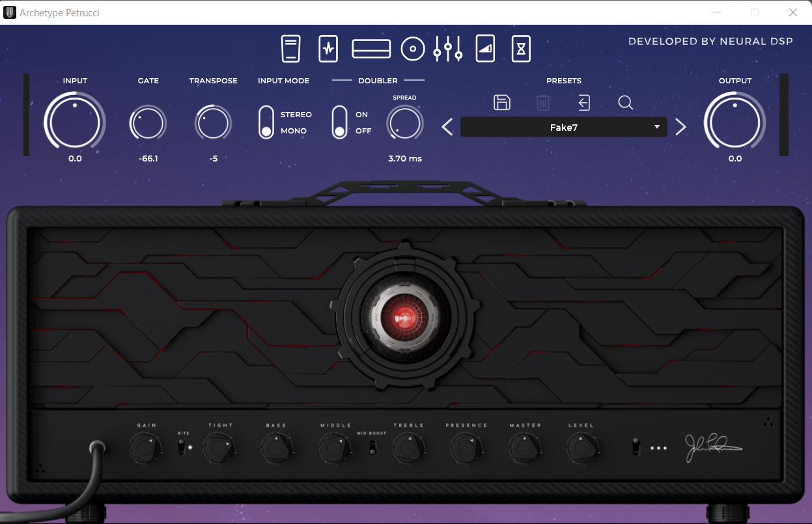Open the pedal section with ramp icon
The height and width of the screenshot is (524, 812).
486,49
